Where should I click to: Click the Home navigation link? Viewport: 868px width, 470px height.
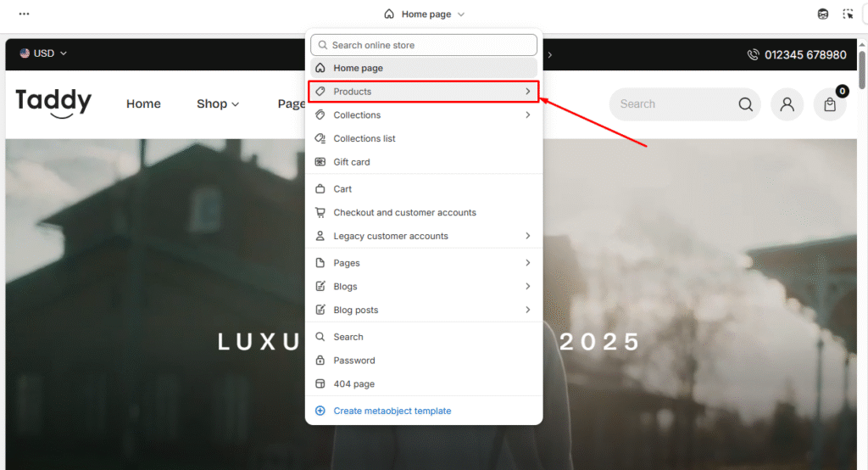(143, 104)
